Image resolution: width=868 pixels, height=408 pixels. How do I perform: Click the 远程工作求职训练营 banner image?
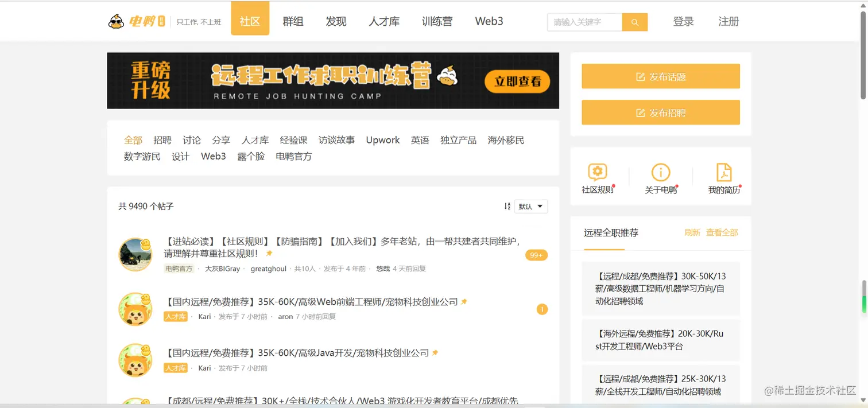[x=333, y=80]
